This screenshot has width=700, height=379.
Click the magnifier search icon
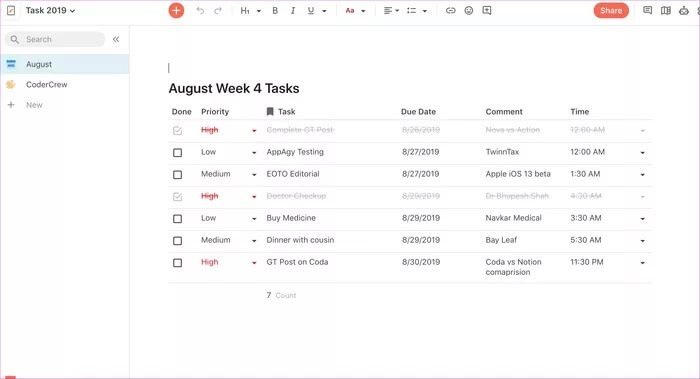15,39
